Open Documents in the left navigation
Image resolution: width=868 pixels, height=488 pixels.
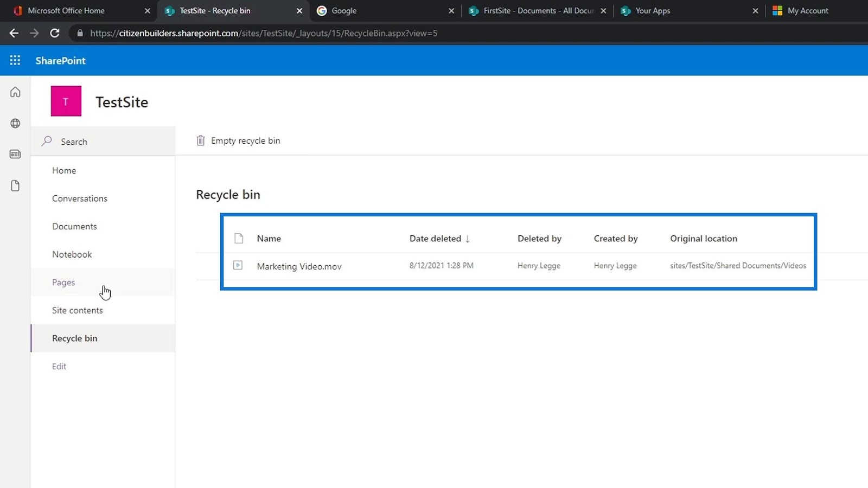point(74,226)
